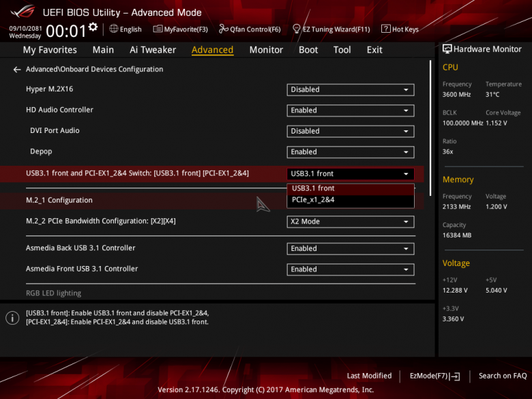
Task: Collapse the USB3.1 front switch dropdown
Action: pyautogui.click(x=351, y=174)
